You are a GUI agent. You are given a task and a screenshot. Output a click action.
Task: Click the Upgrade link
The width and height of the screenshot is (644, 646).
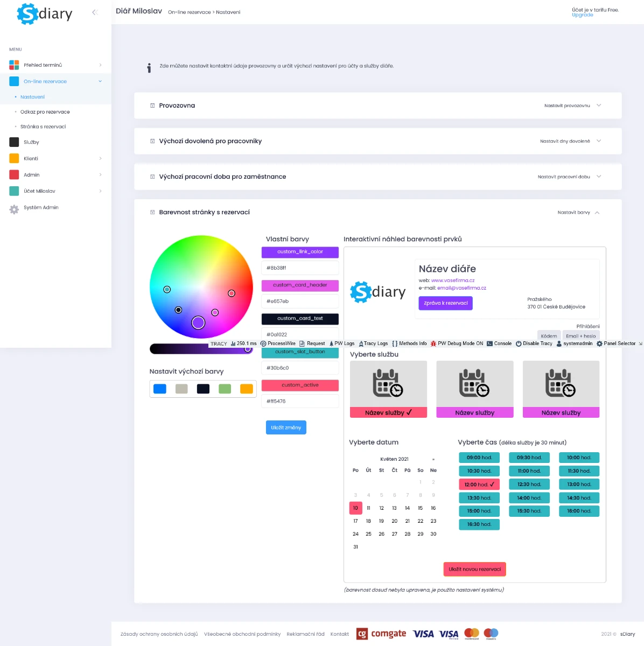[x=582, y=15]
